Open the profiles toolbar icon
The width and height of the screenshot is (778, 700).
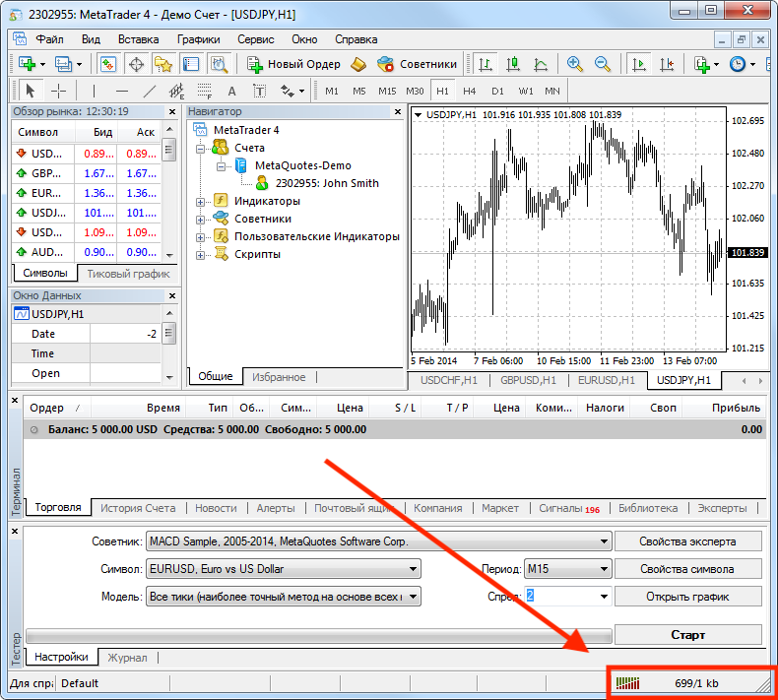(63, 64)
